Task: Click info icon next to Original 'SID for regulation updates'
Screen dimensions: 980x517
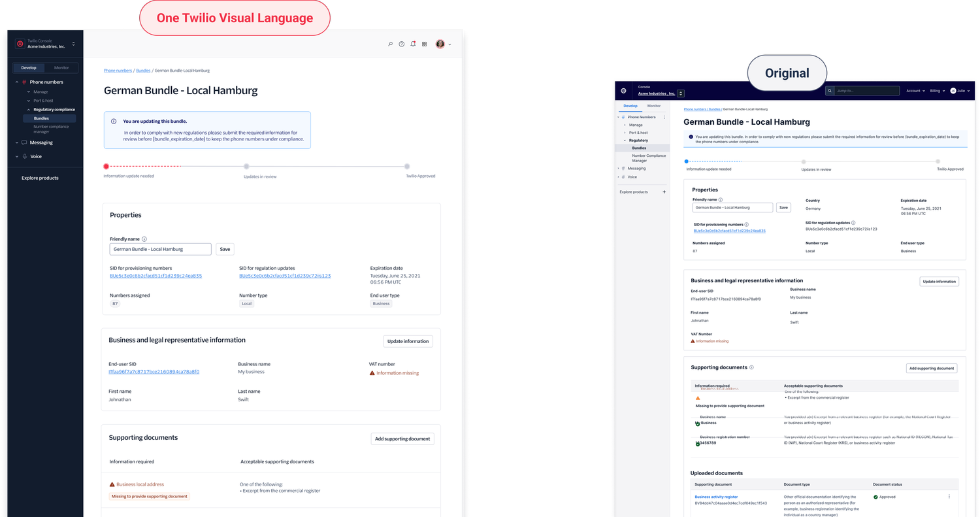Action: click(x=853, y=223)
